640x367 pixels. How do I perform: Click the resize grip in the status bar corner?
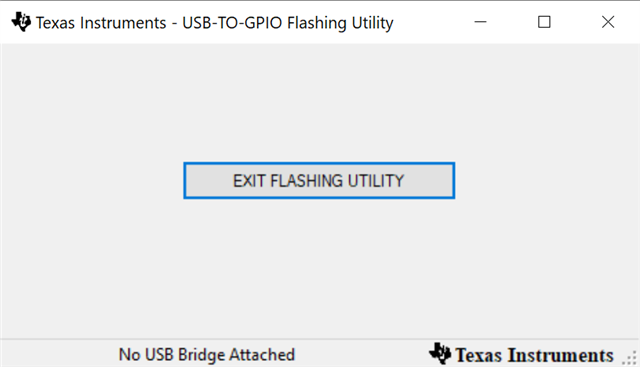coord(630,358)
